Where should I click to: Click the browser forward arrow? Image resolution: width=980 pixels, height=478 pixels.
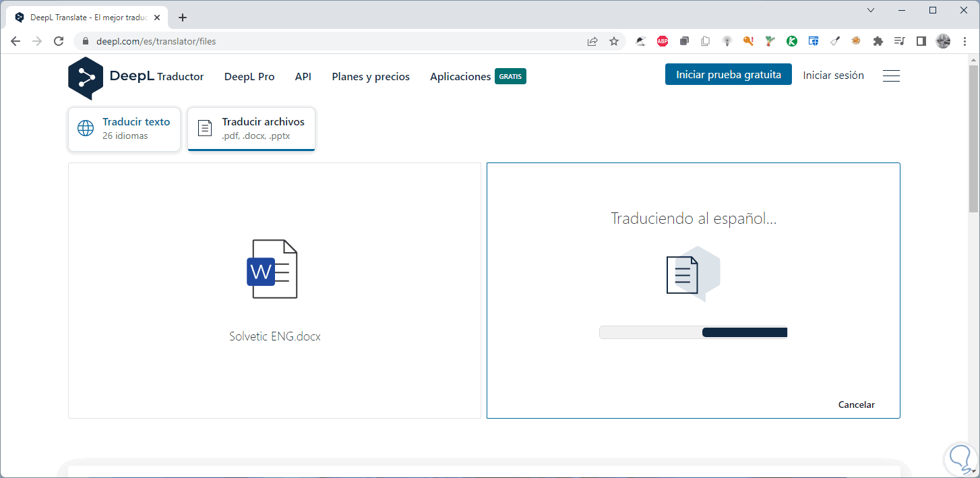click(37, 41)
